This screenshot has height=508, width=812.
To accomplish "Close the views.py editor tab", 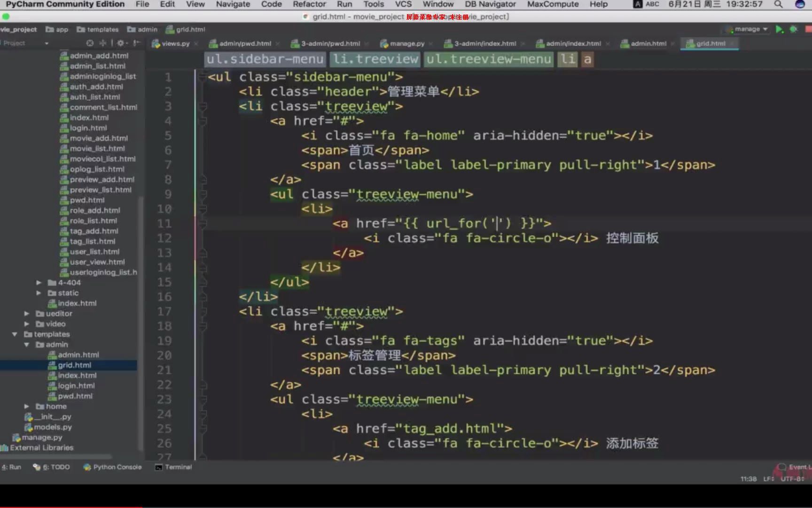I will tap(196, 44).
